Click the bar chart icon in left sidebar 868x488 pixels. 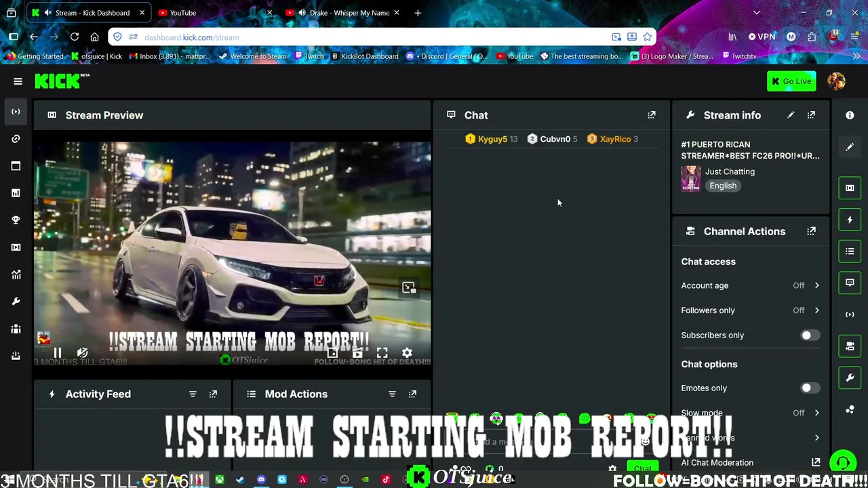point(16,193)
